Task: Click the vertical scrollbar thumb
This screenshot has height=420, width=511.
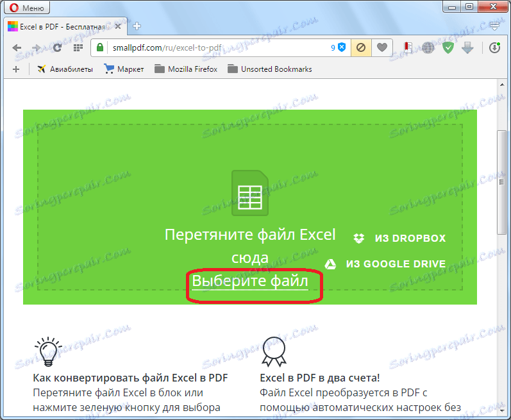Action: 502,182
